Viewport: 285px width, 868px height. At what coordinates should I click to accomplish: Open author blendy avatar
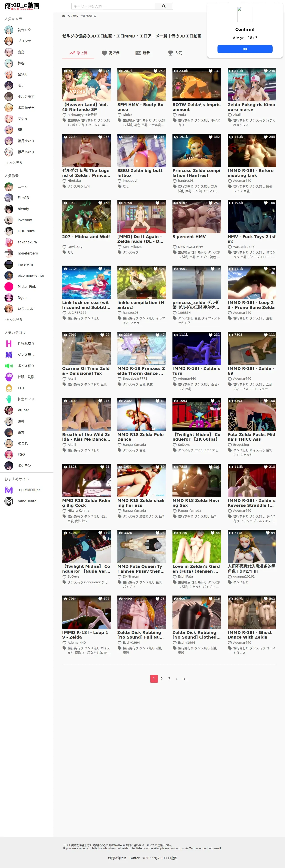click(x=9, y=209)
